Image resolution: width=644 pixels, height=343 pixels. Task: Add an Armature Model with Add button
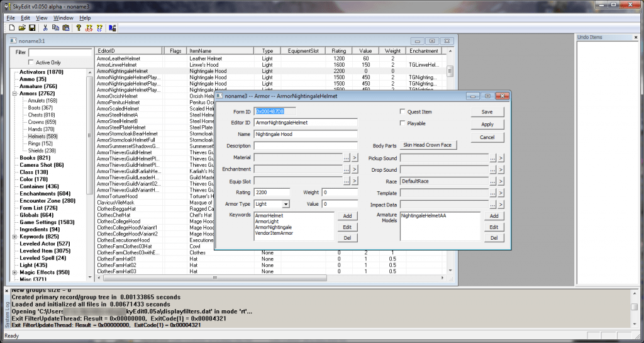point(494,216)
